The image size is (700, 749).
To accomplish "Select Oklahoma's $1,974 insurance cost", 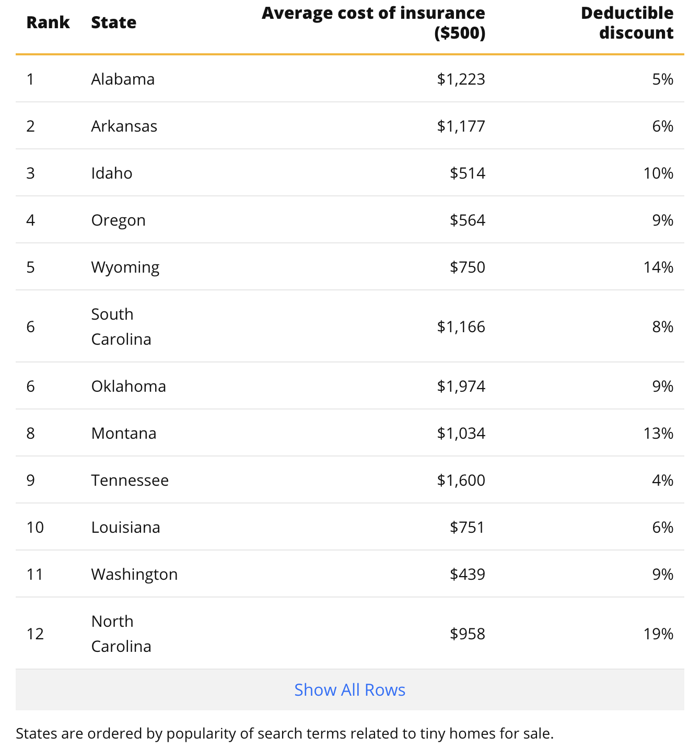I will click(x=461, y=386).
